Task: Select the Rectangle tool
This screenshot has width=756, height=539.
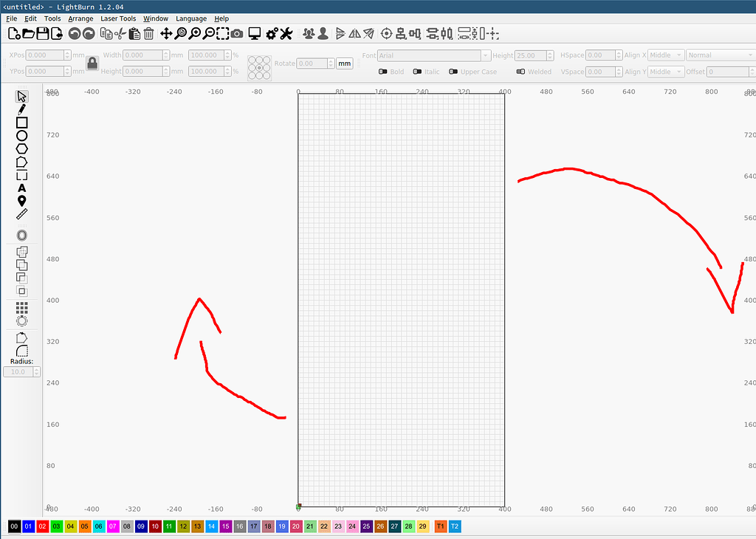Action: pyautogui.click(x=21, y=122)
